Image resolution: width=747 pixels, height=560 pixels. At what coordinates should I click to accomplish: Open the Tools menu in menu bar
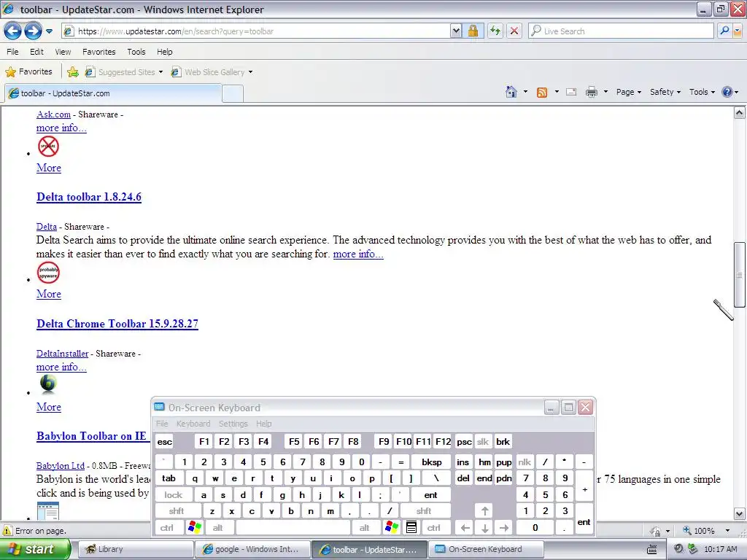coord(136,52)
